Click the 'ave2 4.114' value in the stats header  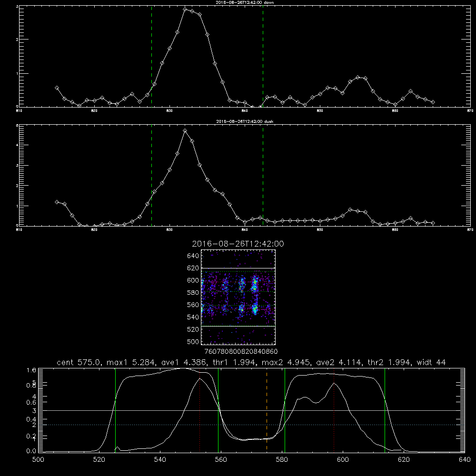coord(338,362)
